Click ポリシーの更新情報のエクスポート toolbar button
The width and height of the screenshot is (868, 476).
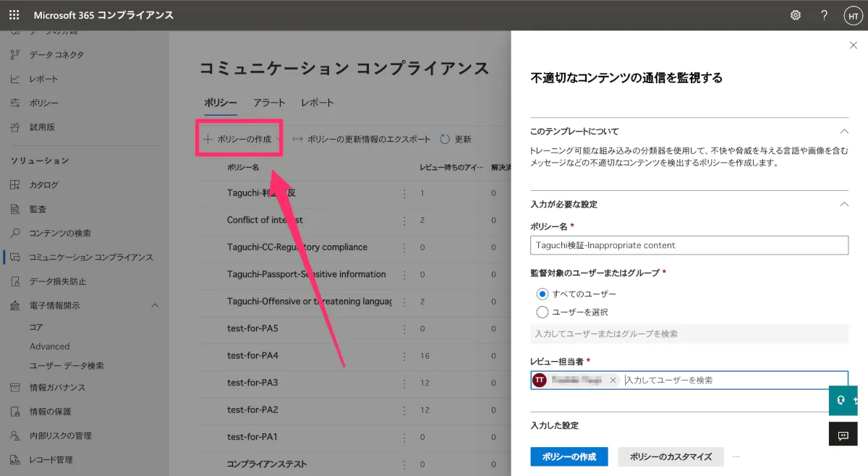[x=362, y=139]
